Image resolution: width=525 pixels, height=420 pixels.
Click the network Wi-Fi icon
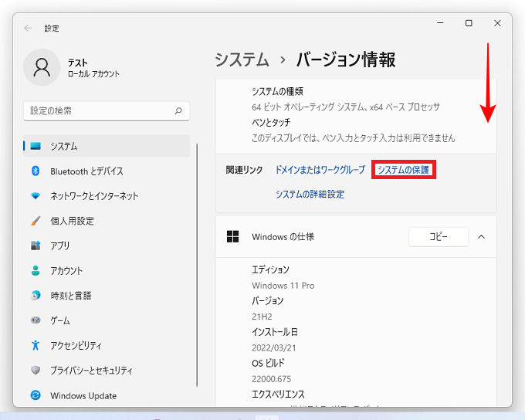tap(36, 196)
